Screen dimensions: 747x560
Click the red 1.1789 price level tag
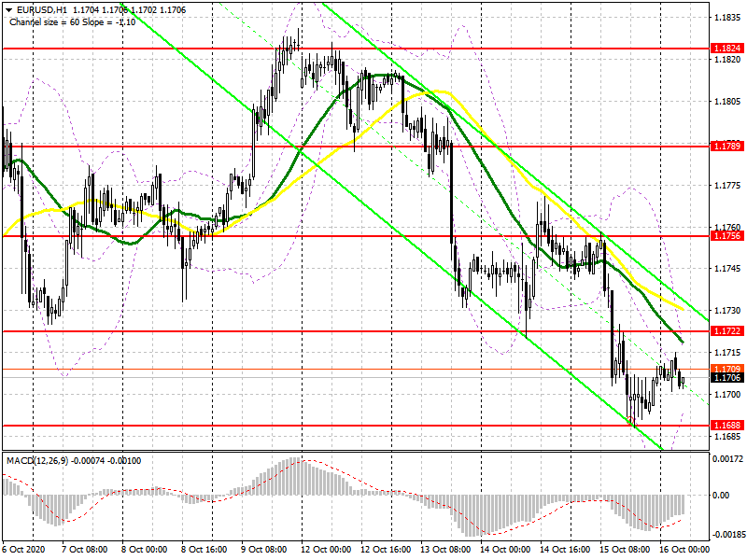tap(726, 146)
